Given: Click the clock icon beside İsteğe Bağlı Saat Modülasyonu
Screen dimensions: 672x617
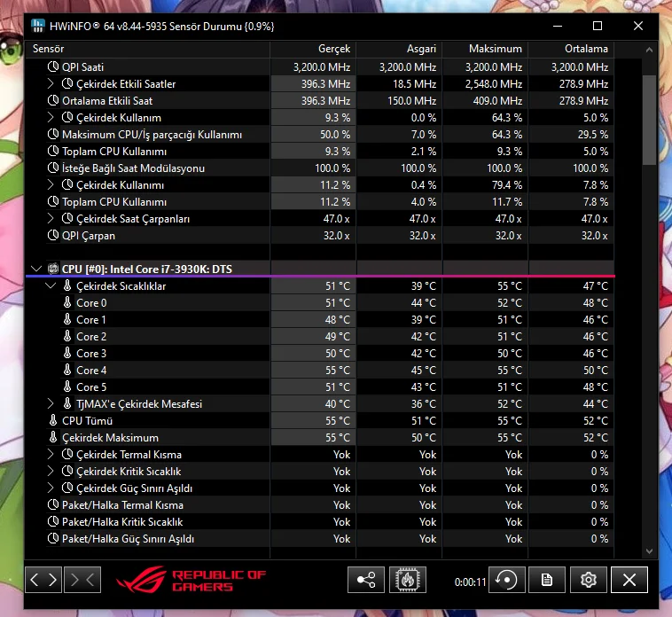Looking at the screenshot, I should click(x=52, y=168).
